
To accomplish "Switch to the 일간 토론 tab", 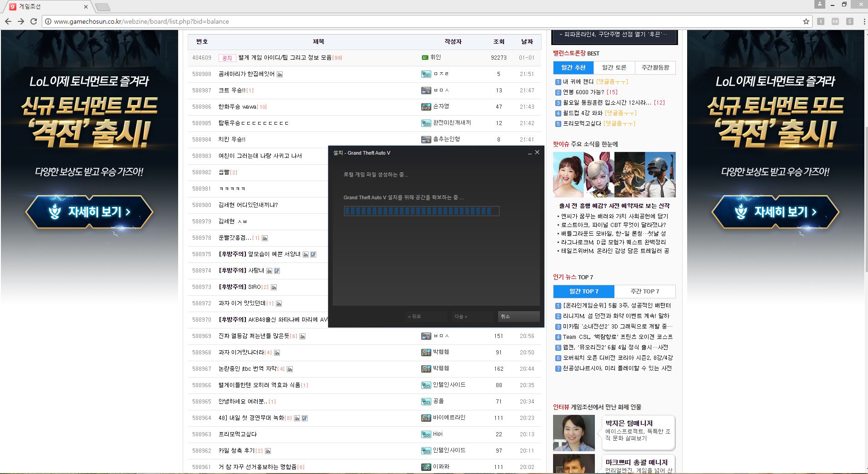I will 614,68.
